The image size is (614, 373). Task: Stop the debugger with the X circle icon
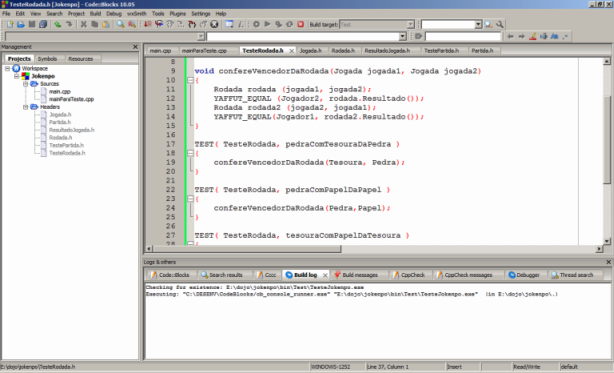point(214,24)
